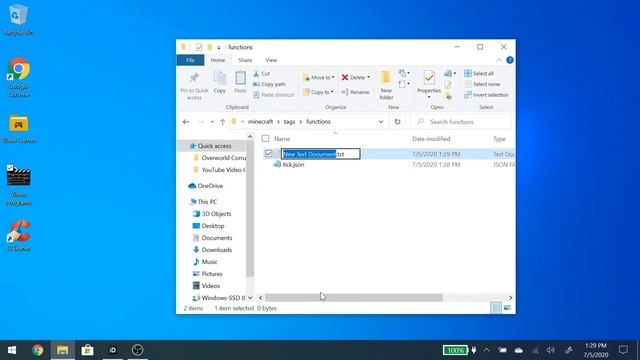This screenshot has height=360, width=640.
Task: Click the Edit icon in Open group
Action: [x=448, y=84]
